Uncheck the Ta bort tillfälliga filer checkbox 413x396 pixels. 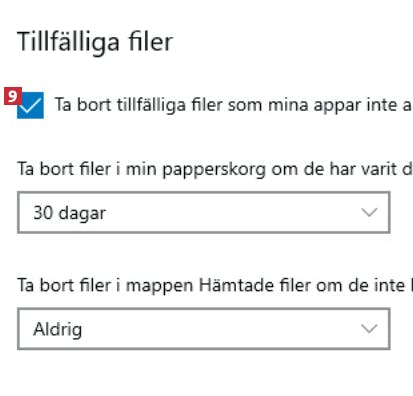click(x=30, y=105)
